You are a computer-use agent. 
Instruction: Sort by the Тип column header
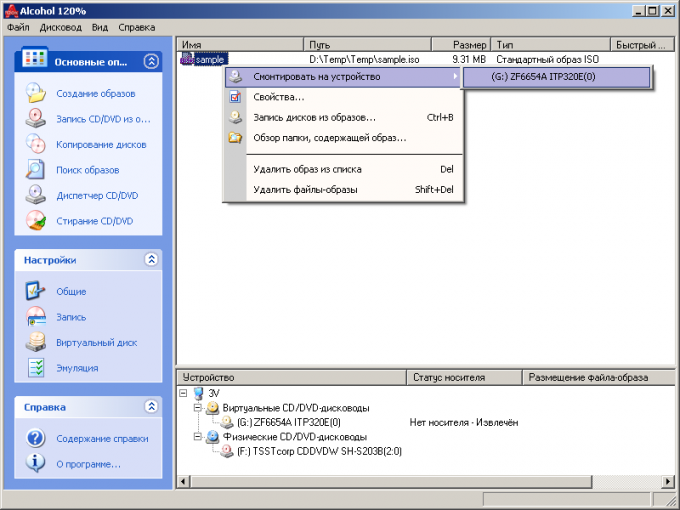[551, 45]
